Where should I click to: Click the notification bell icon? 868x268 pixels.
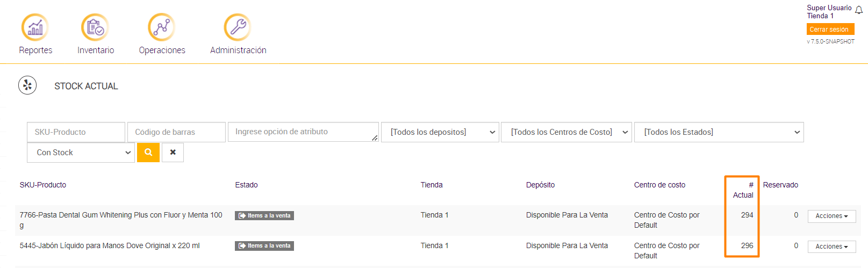[x=859, y=10]
